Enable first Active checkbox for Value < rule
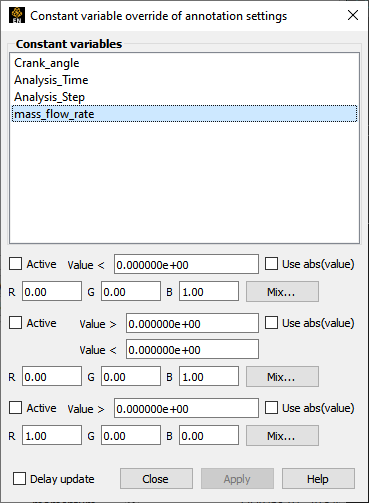 click(x=15, y=264)
